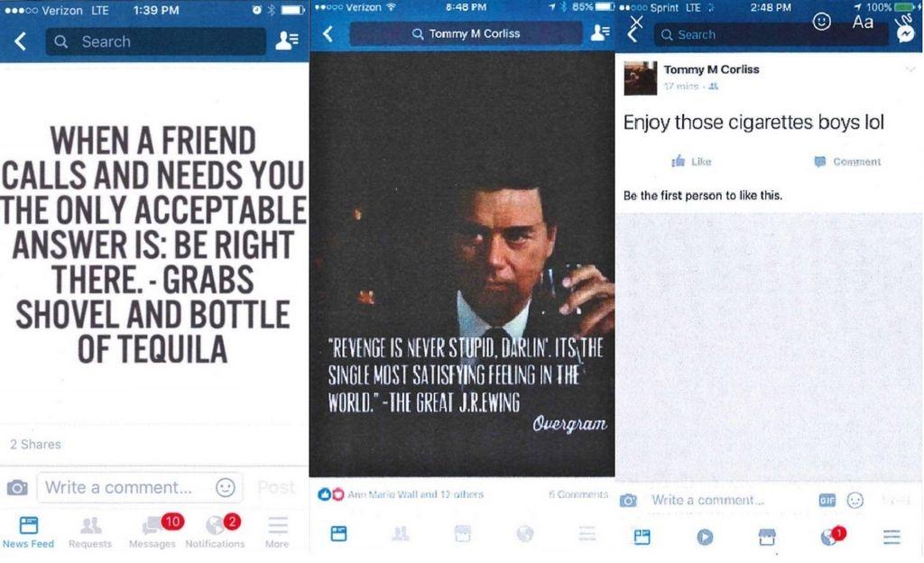Click the Comment button under the cigarettes post
This screenshot has width=924, height=563.
tap(846, 162)
